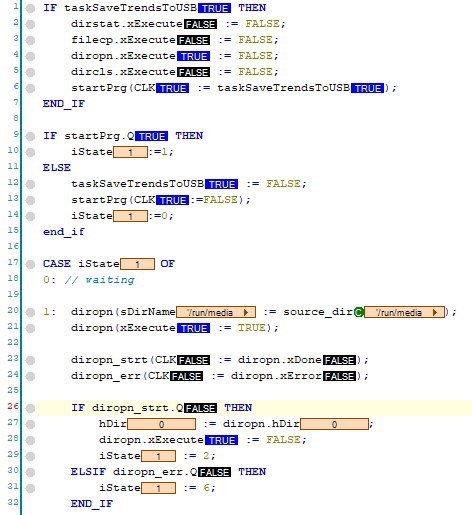
Task: Toggle breakpoint marker on dircls.xExecute line 5
Action: [30, 72]
